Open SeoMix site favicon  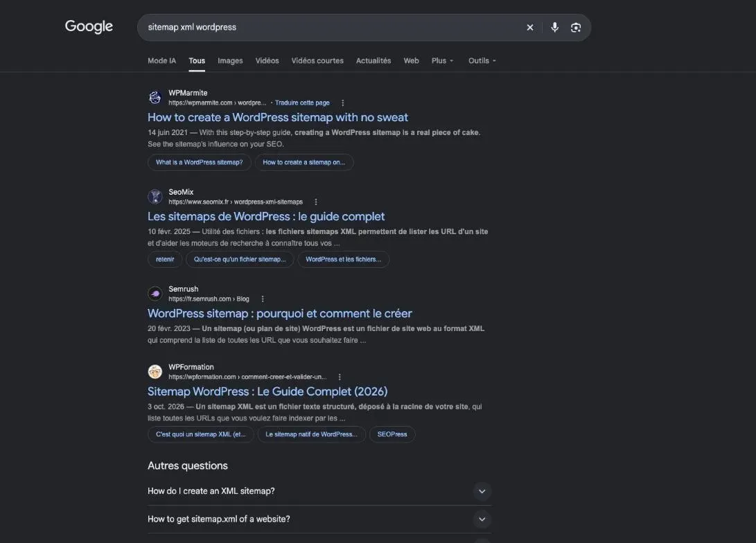tap(155, 197)
